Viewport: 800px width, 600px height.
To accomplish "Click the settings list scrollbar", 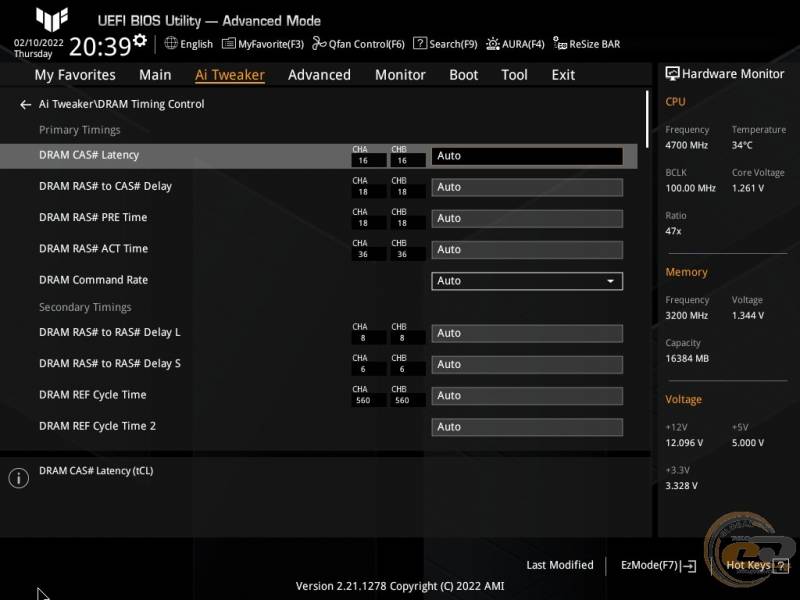I will tap(647, 119).
